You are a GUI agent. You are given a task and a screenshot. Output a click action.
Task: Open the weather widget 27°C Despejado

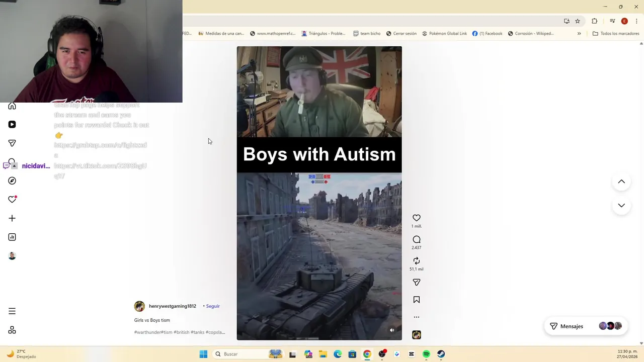(21, 354)
